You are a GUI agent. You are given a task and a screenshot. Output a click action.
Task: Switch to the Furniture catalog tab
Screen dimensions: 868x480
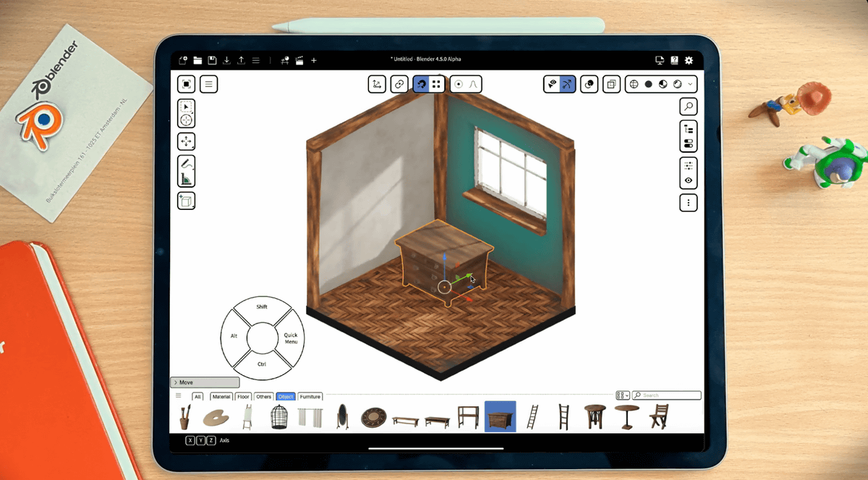310,397
